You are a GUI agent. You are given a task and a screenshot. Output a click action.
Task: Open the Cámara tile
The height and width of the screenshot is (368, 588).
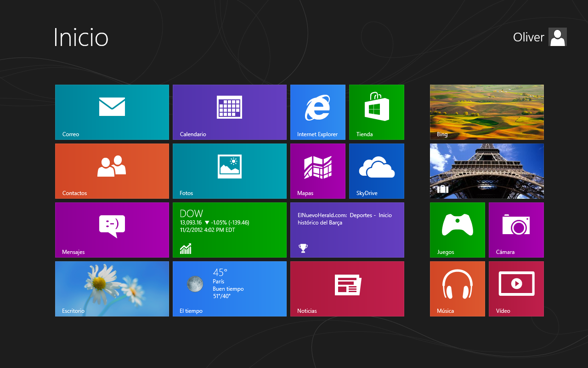coord(516,230)
